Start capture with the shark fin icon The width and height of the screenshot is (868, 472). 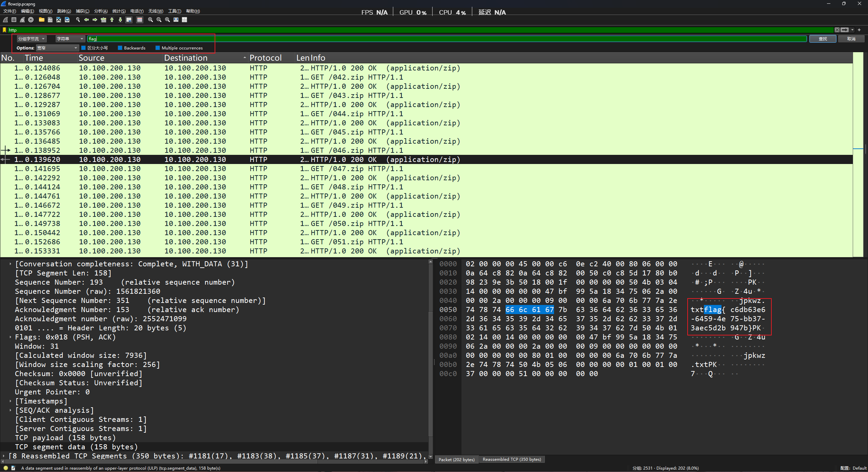[x=5, y=20]
